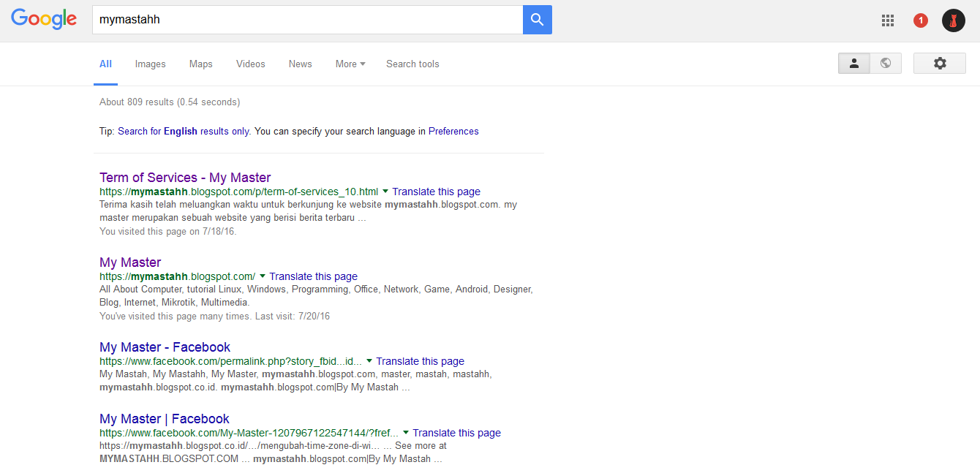Translate the mymastahh.blogspot.com result page
The height and width of the screenshot is (473, 980).
point(313,276)
